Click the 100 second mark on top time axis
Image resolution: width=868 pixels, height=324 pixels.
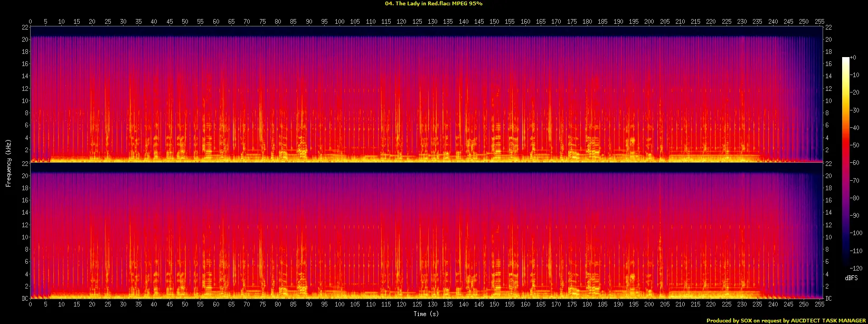point(339,22)
